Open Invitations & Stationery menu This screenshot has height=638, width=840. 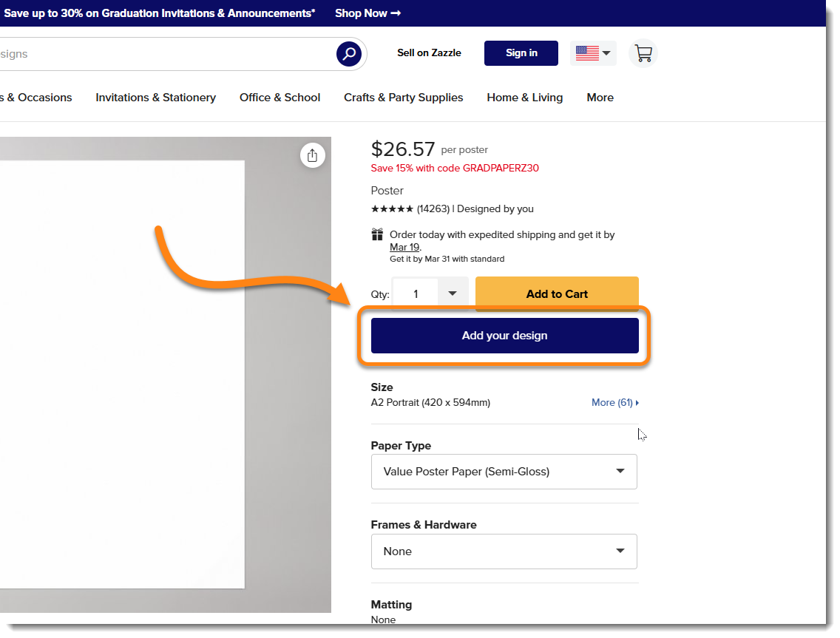coord(155,98)
